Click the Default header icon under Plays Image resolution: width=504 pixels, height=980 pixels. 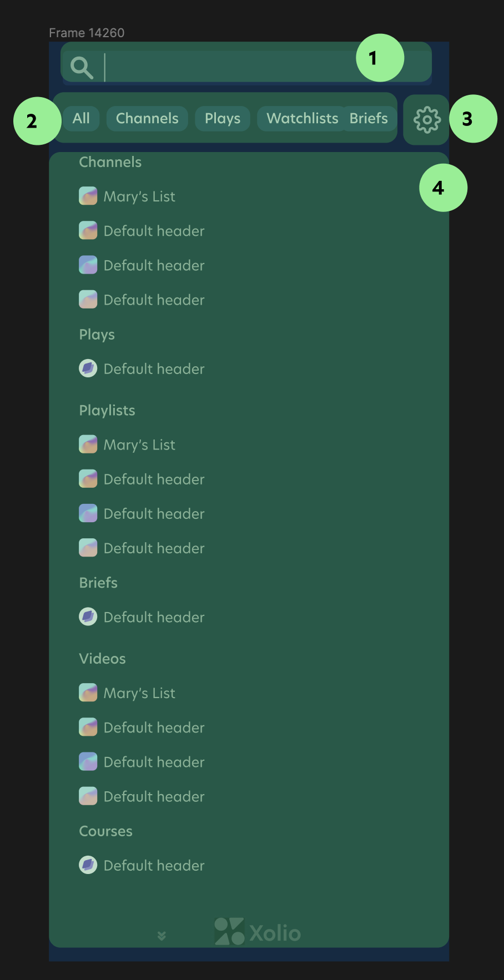[x=88, y=368]
